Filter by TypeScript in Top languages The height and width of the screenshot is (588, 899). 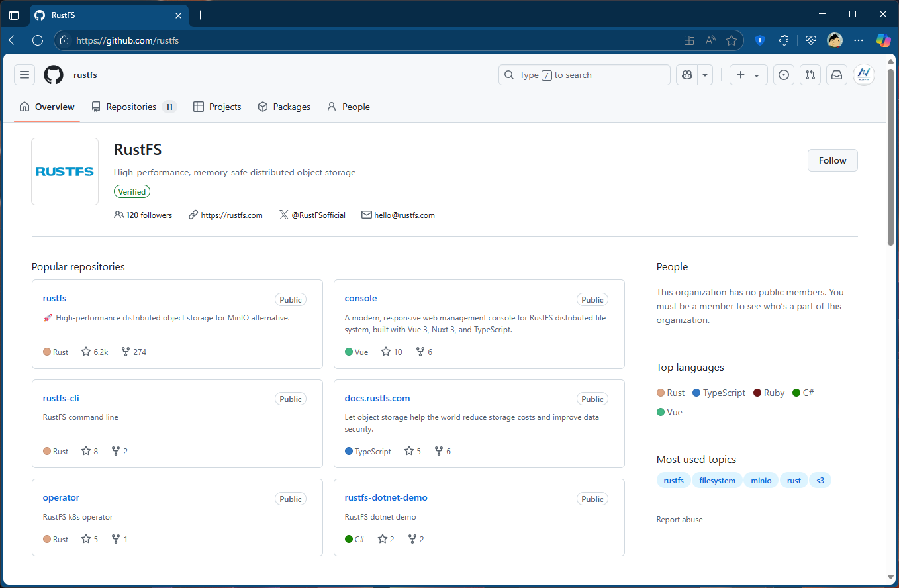pos(719,393)
